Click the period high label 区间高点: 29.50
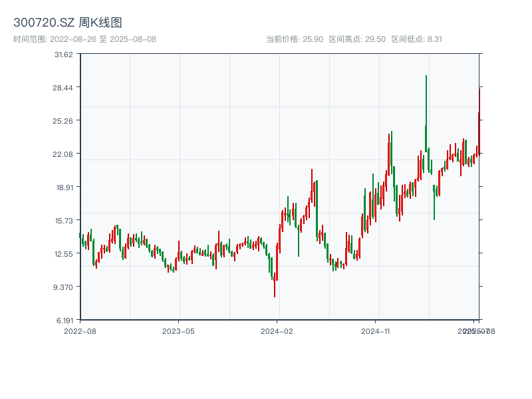Viewport: 532px width, 399px height. pyautogui.click(x=357, y=39)
